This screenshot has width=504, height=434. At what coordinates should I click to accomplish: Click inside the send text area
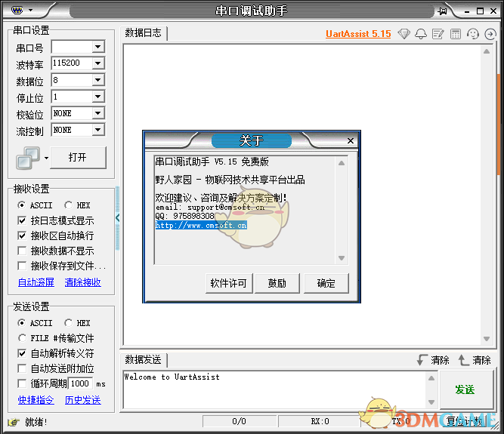274,389
